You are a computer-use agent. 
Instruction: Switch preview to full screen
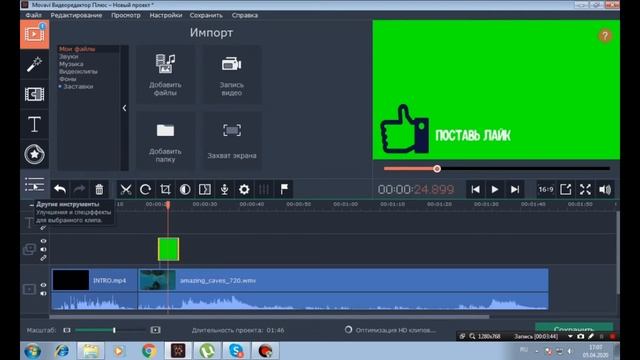pyautogui.click(x=585, y=189)
